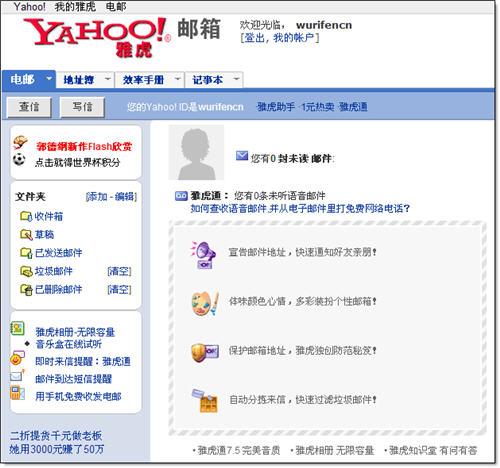Screen dimensions: 500x468
Task: Open the 已删除邮件 folder icon
Action: click(x=26, y=289)
